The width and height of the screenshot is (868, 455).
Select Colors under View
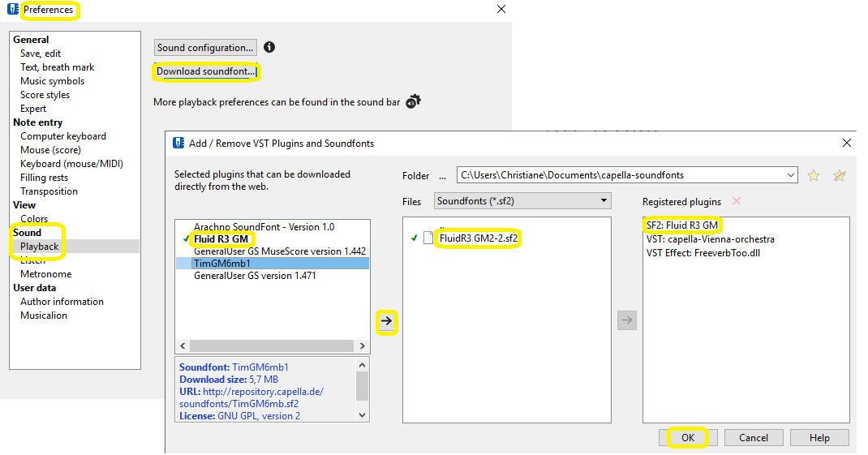tap(34, 219)
